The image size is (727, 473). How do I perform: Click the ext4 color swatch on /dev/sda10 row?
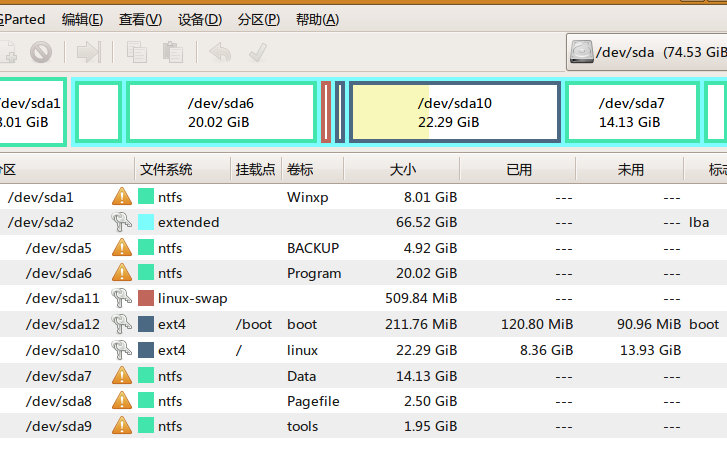[146, 350]
